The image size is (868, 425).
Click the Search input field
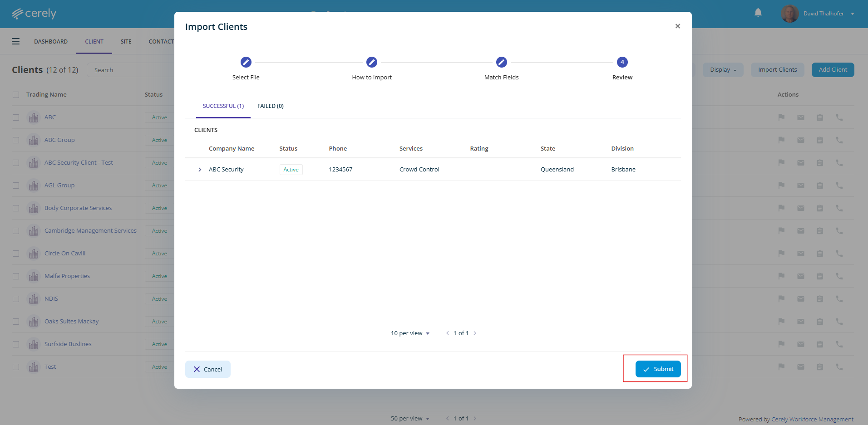[x=132, y=70]
